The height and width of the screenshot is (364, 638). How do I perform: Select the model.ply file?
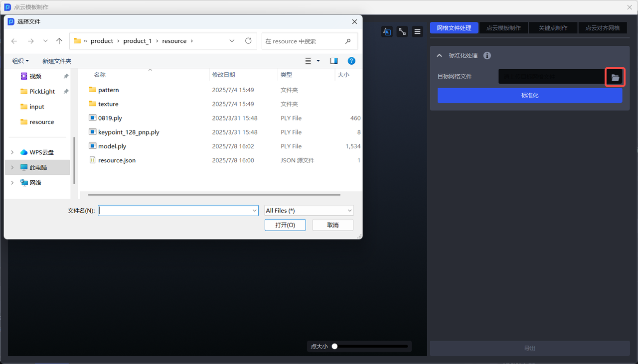(112, 146)
